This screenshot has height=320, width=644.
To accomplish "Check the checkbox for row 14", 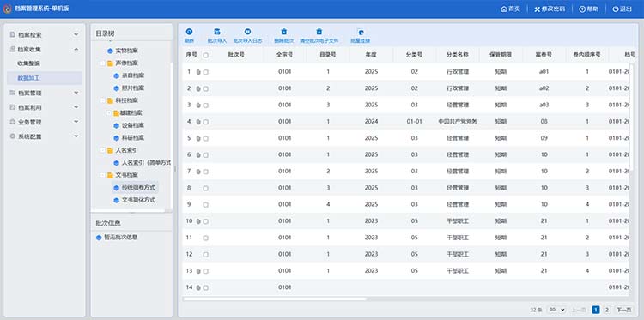I will pyautogui.click(x=205, y=288).
